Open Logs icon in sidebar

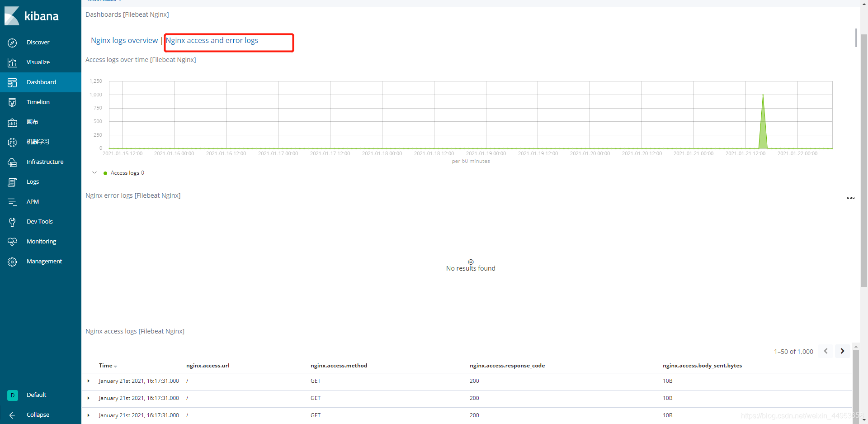12,182
